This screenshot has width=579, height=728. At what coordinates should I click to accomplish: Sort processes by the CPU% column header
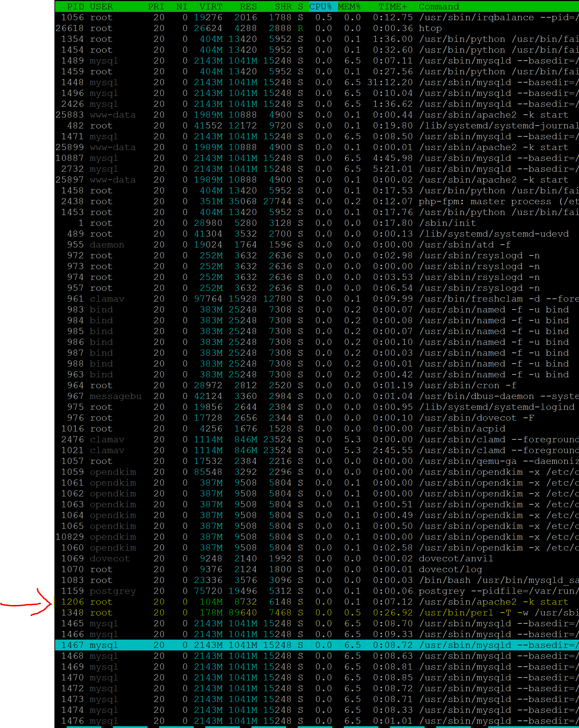(320, 6)
